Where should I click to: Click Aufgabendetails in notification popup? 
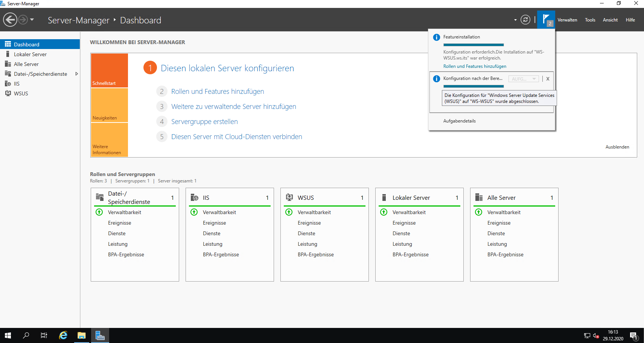459,121
